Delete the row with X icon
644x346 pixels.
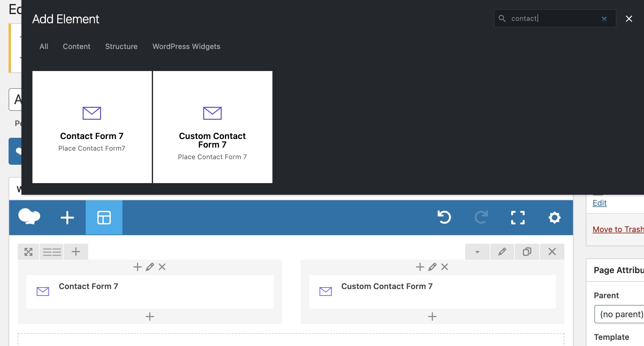(552, 252)
